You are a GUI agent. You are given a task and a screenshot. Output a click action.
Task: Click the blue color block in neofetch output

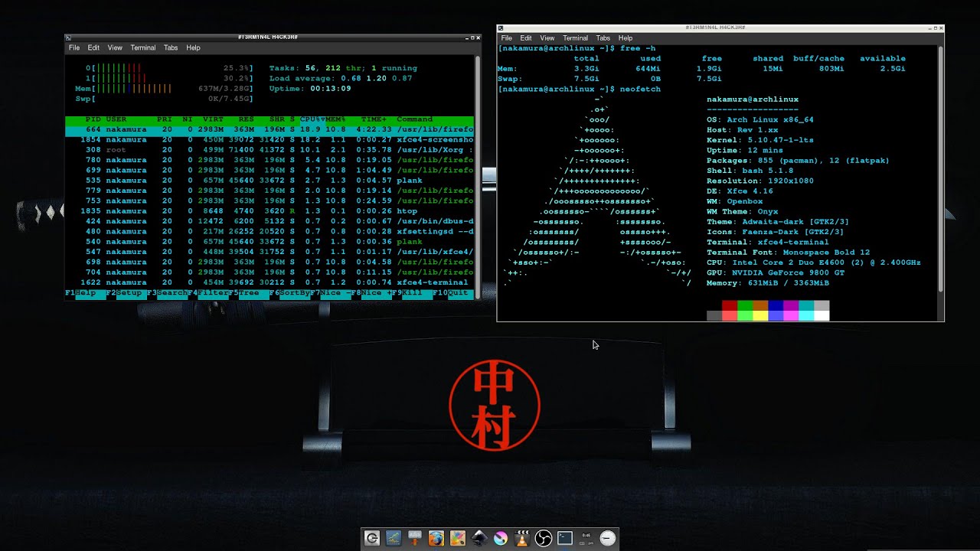(x=776, y=305)
